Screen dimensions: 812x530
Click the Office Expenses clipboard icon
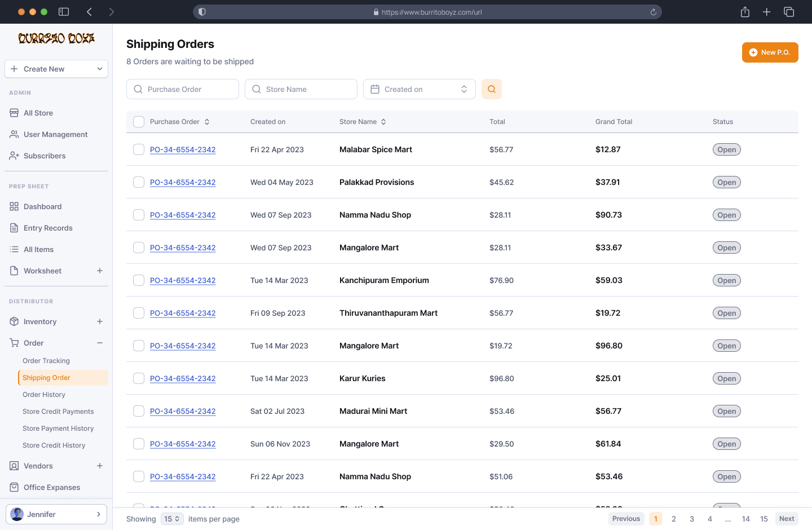point(14,487)
